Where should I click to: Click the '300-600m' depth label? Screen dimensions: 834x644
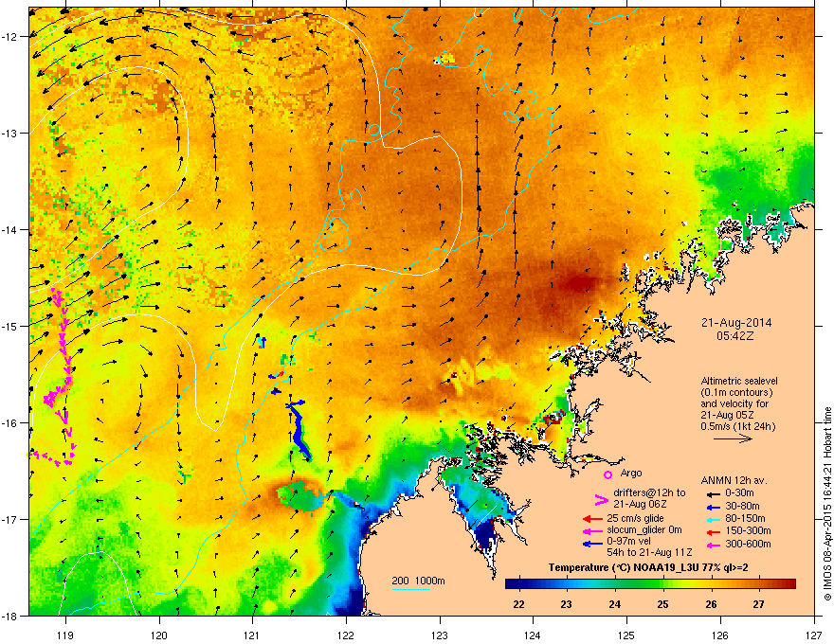[748, 545]
